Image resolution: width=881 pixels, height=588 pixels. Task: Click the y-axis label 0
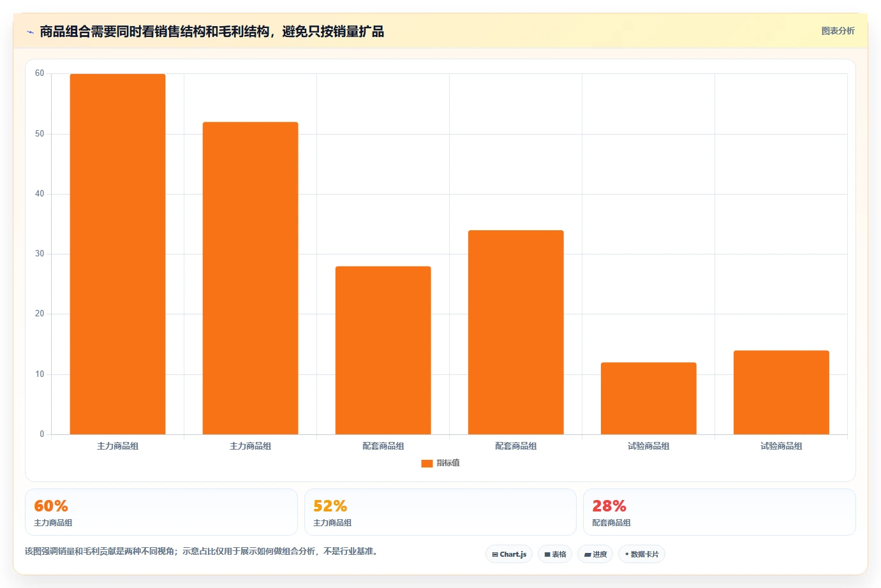tap(42, 434)
